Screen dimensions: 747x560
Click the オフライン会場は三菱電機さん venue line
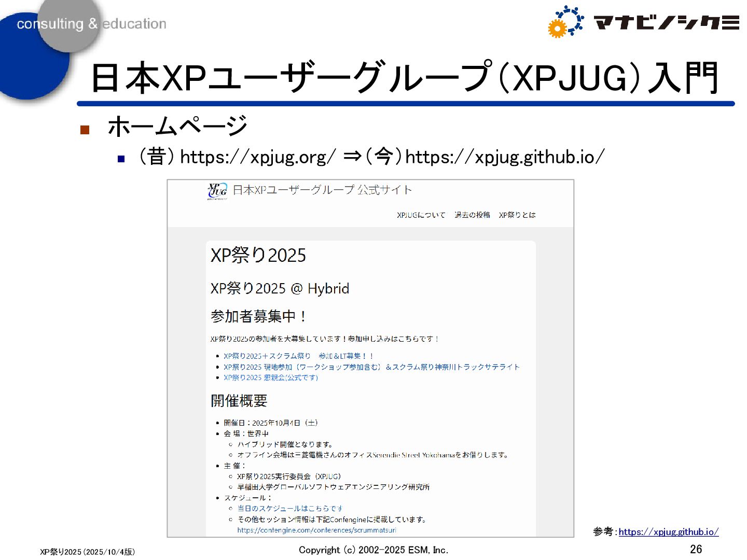pyautogui.click(x=374, y=455)
